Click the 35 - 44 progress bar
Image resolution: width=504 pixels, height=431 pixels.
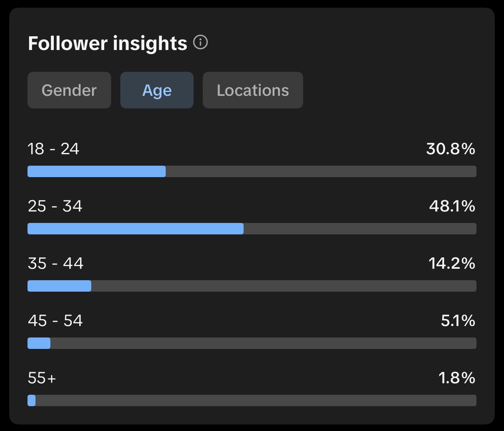pyautogui.click(x=252, y=286)
